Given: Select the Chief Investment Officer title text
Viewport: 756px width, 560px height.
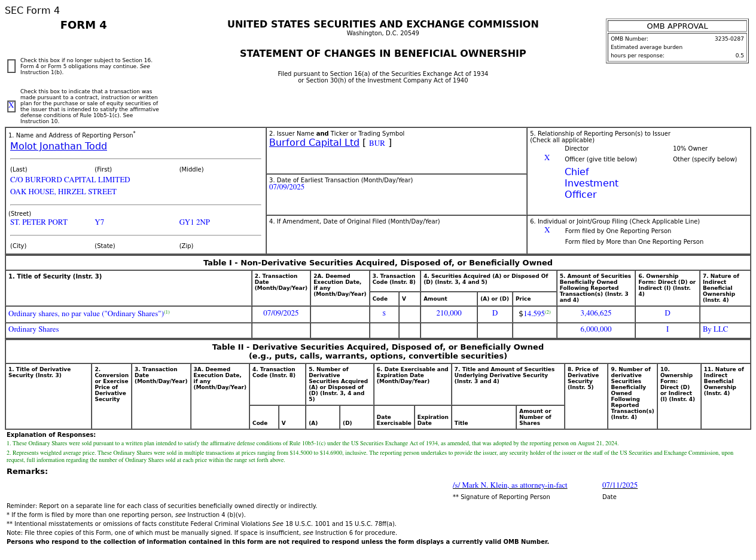Looking at the screenshot, I should 592,183.
